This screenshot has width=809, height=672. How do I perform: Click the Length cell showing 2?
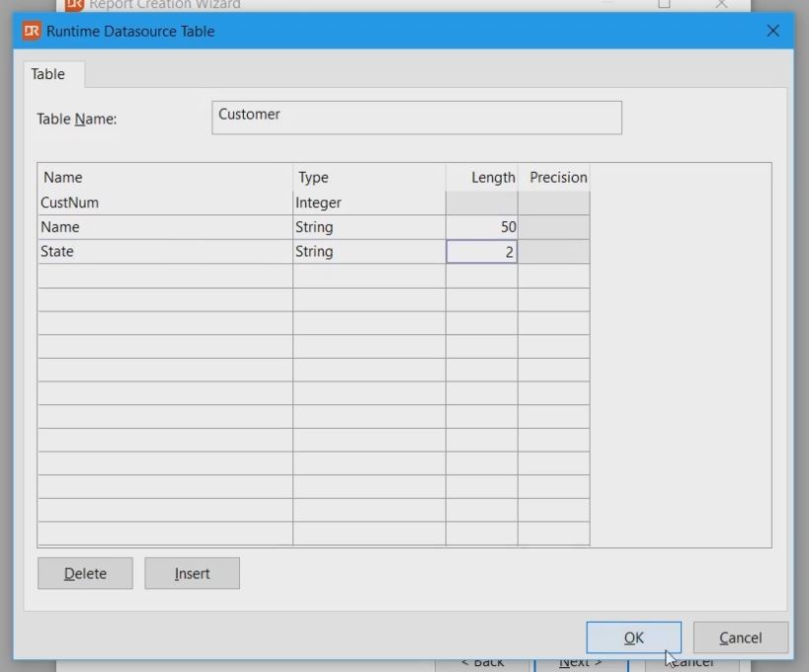pyautogui.click(x=482, y=252)
